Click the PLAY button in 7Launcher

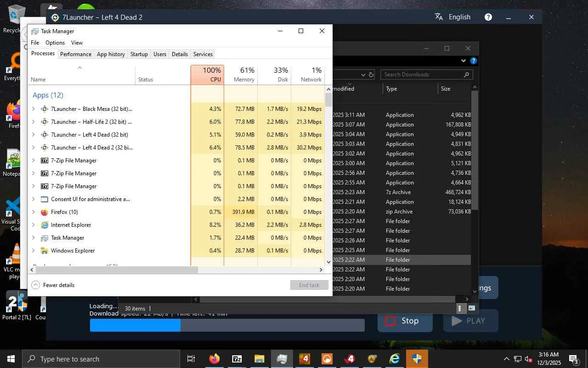click(471, 321)
